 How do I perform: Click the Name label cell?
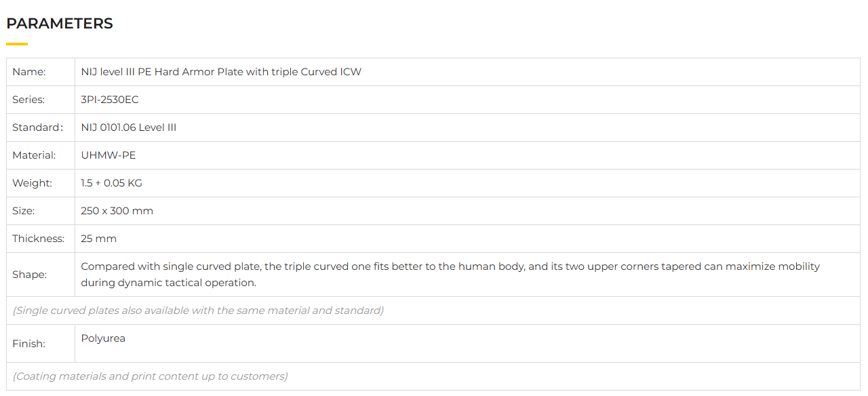click(29, 72)
